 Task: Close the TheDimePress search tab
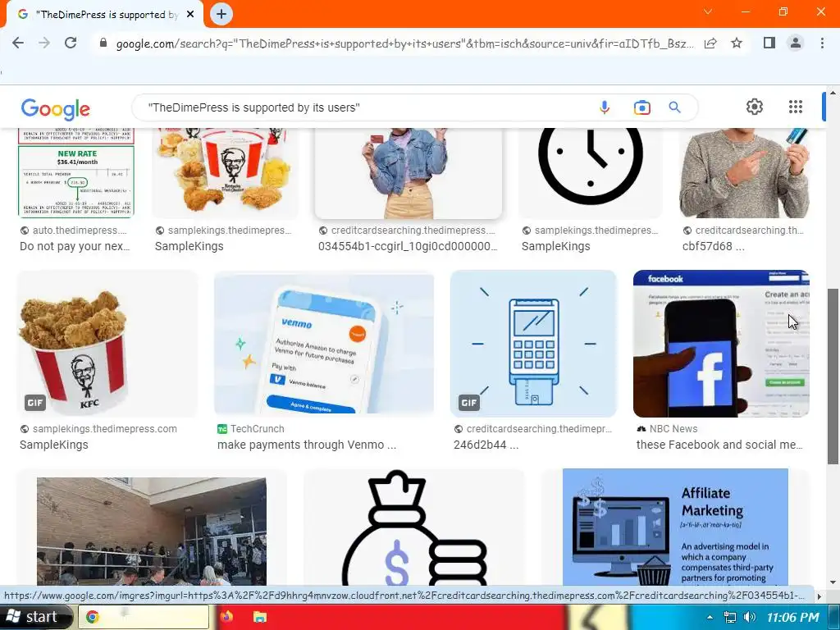tap(190, 15)
